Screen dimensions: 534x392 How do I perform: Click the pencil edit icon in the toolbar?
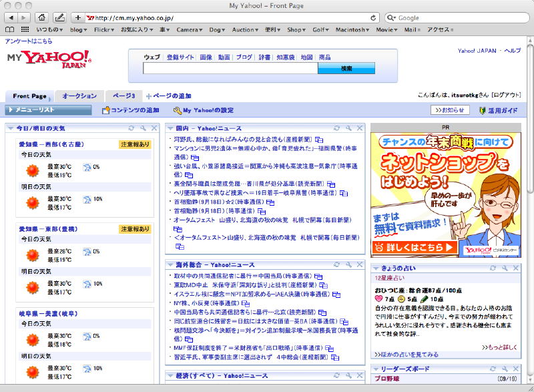tap(60, 18)
